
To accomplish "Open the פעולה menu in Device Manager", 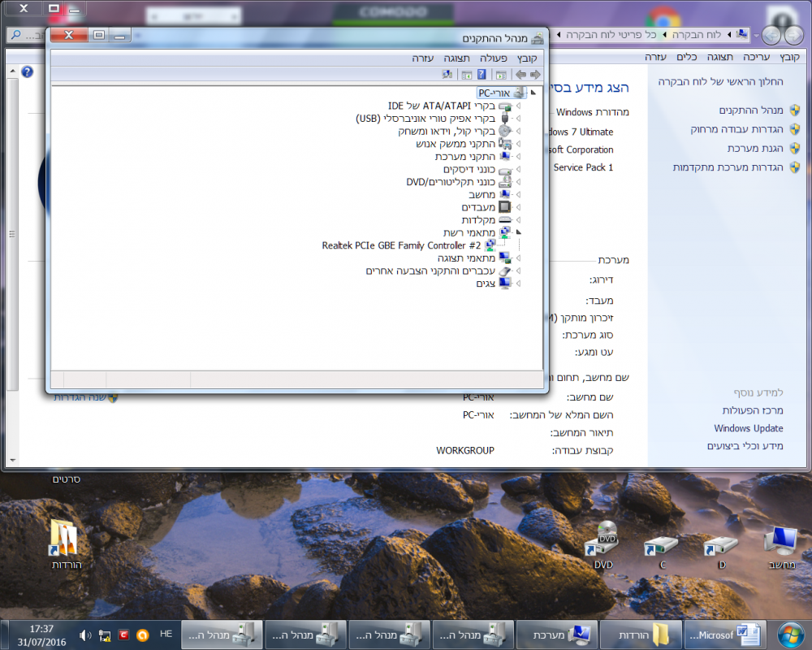I will click(493, 58).
